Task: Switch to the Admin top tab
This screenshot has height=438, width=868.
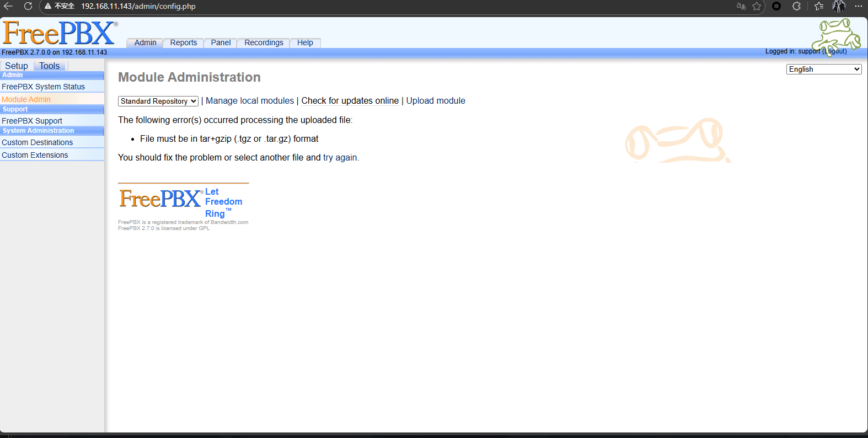Action: tap(145, 42)
